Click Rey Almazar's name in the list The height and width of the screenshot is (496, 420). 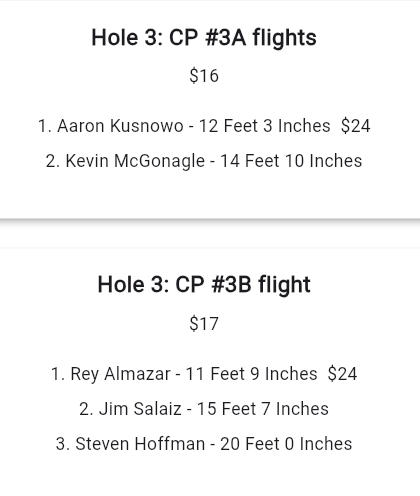click(x=120, y=374)
